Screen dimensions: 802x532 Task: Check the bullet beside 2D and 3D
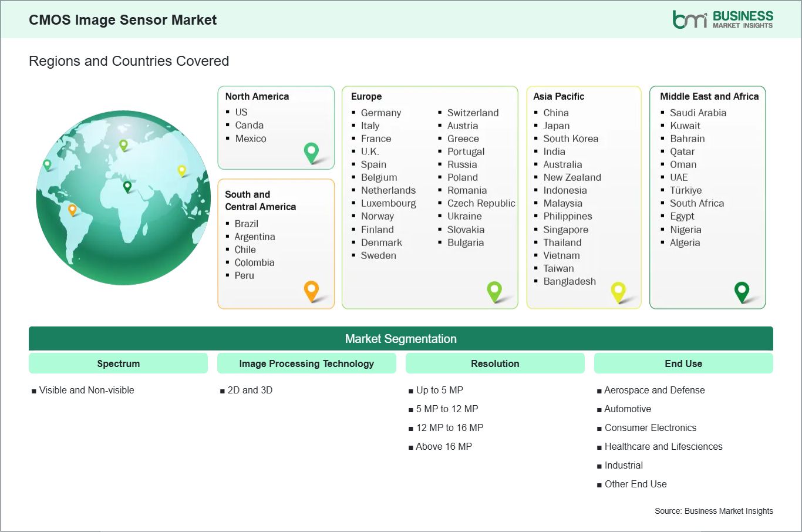coord(221,390)
